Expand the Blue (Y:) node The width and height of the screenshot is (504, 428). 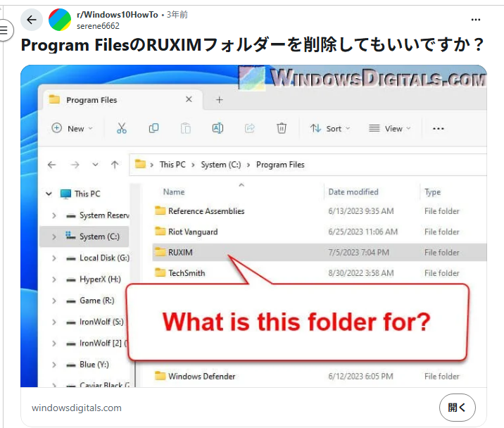point(54,365)
